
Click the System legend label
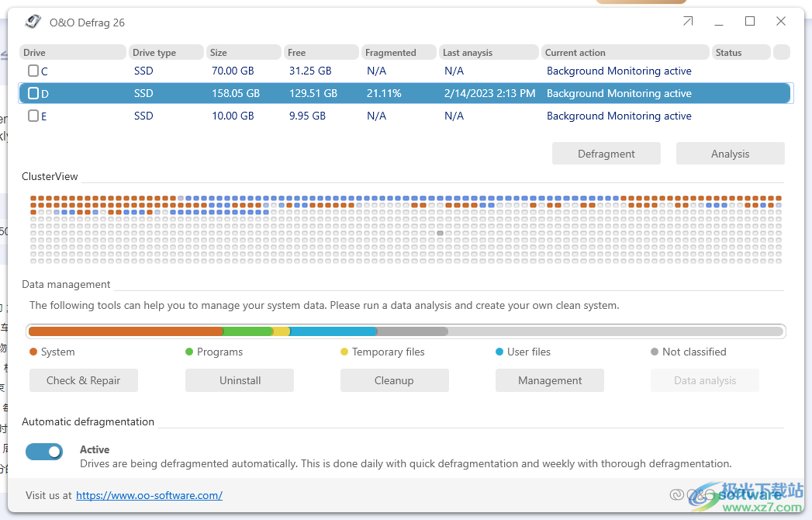[57, 352]
